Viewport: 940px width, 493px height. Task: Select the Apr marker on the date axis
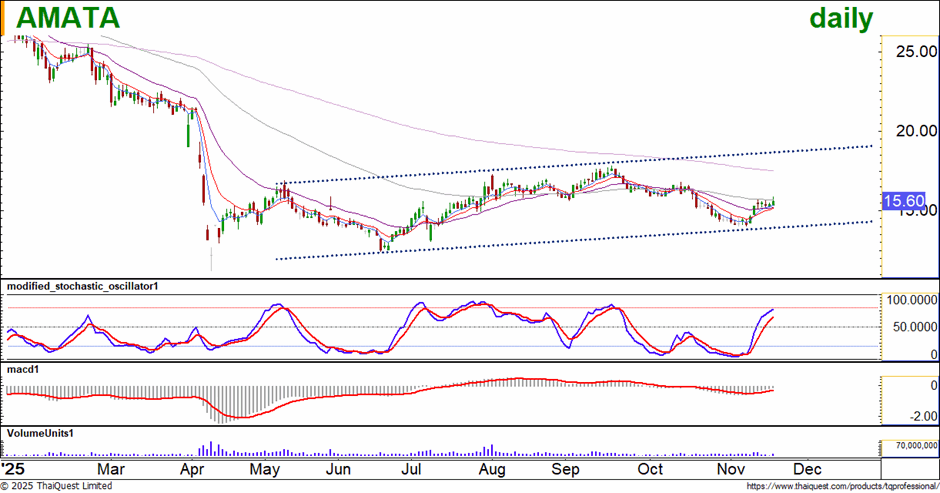tap(193, 468)
